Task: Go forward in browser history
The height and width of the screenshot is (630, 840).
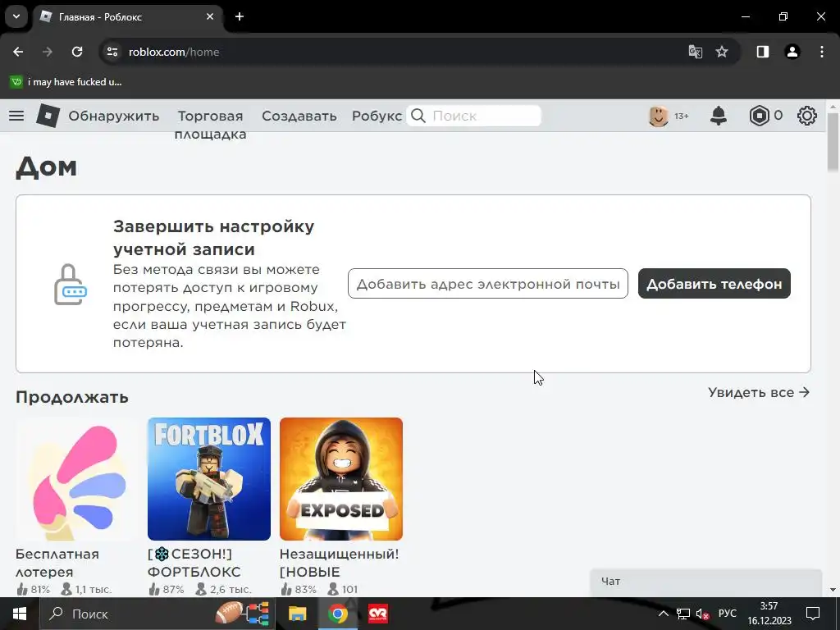Action: point(48,52)
